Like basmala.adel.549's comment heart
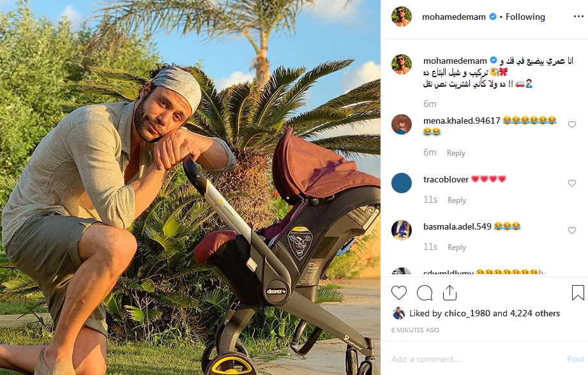588x375 pixels. (x=572, y=230)
